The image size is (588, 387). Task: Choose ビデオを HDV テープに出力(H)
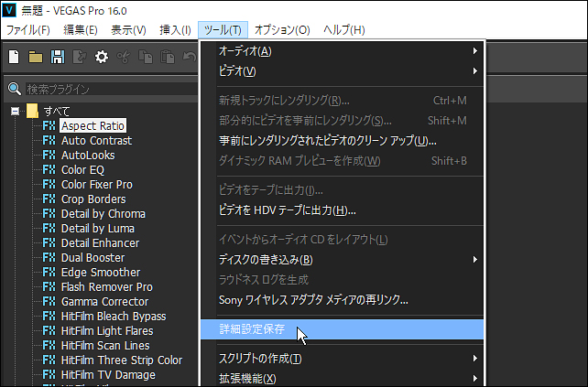[x=342, y=210]
